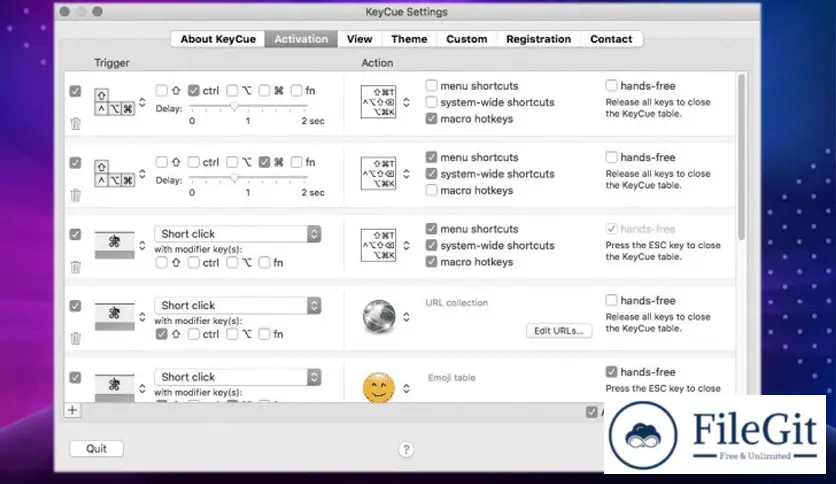The image size is (836, 484).
Task: Check ctrl modifier in the third trigger row
Action: tap(194, 262)
